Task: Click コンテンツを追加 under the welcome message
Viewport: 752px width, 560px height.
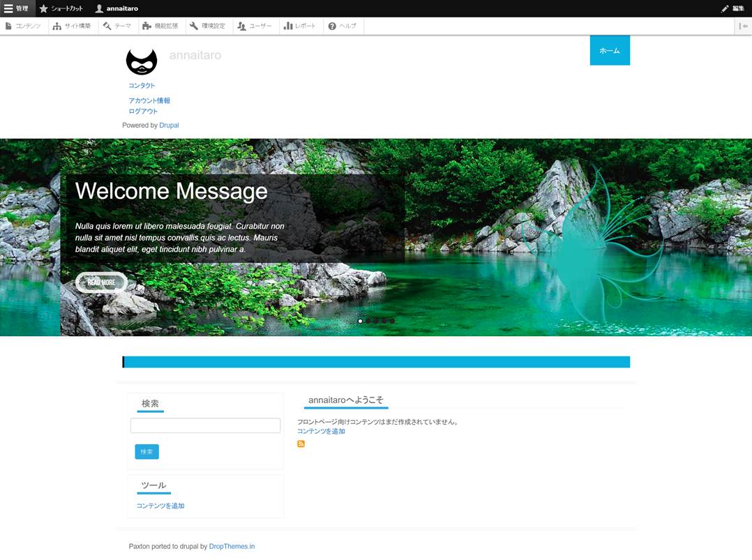Action: tap(321, 431)
